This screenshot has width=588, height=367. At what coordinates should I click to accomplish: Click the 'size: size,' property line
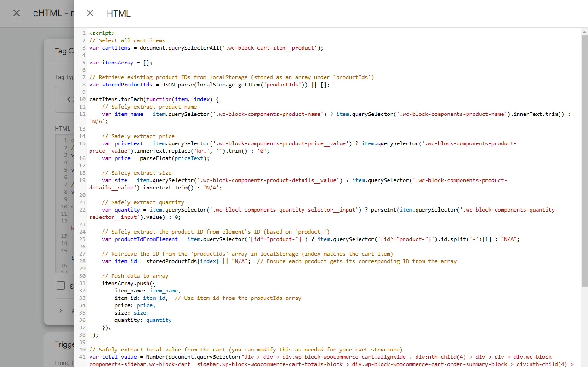pyautogui.click(x=132, y=313)
